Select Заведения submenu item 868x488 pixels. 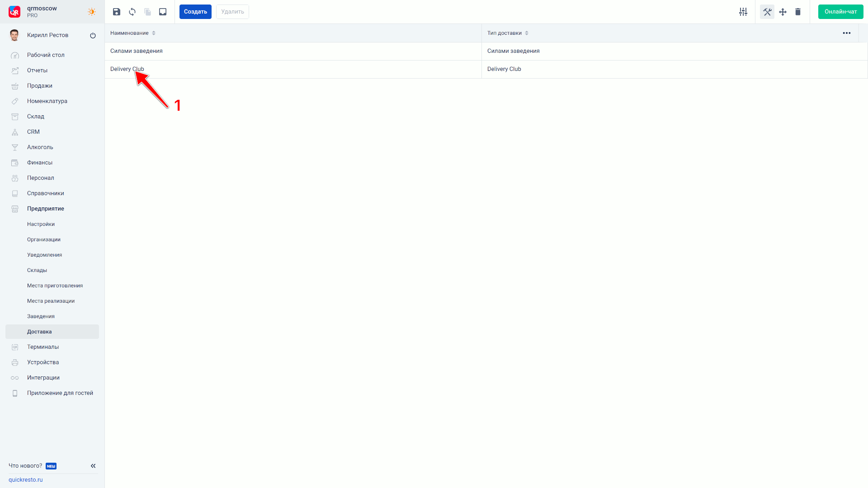(x=41, y=316)
